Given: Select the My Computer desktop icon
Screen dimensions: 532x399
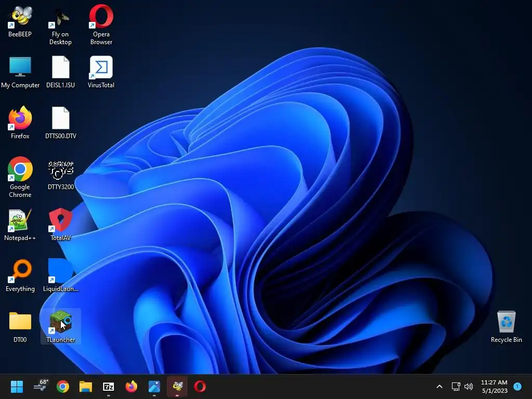Looking at the screenshot, I should [20, 72].
